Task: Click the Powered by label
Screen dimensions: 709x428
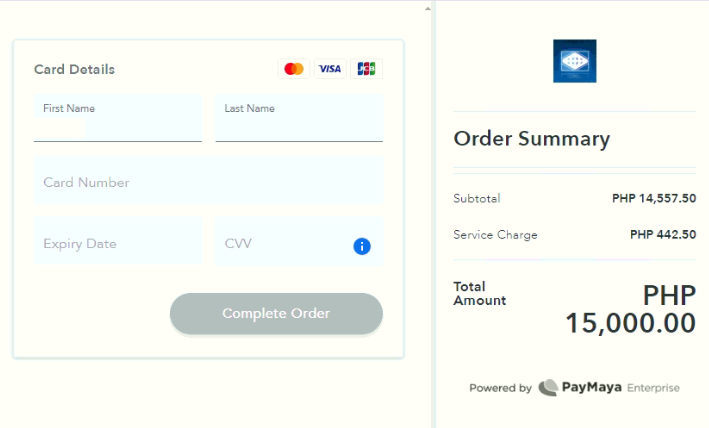Action: coord(501,388)
